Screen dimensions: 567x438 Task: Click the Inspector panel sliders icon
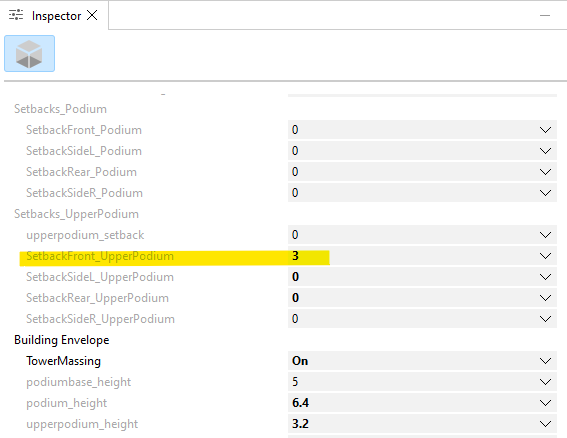pos(16,16)
